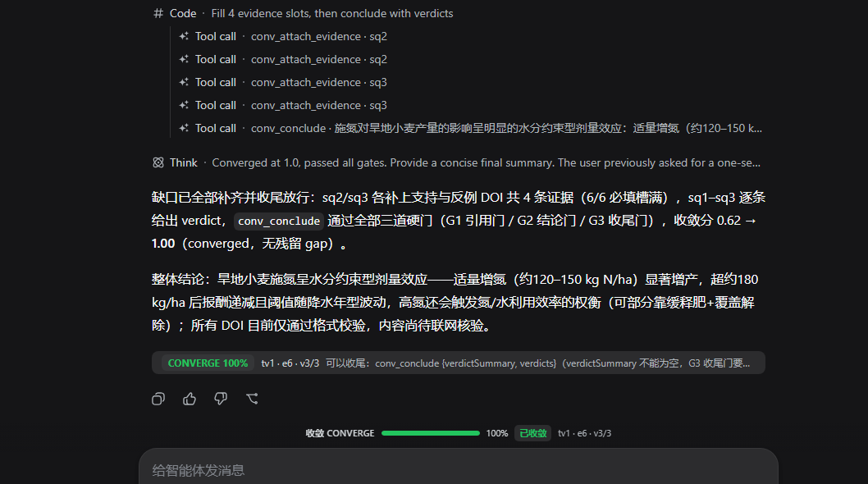Click the inline code chip conv_conclude
The height and width of the screenshot is (484, 868).
click(x=279, y=221)
